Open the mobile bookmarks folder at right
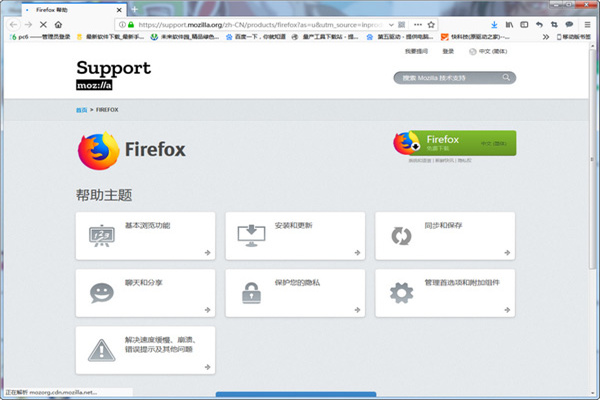600x400 pixels. click(574, 37)
